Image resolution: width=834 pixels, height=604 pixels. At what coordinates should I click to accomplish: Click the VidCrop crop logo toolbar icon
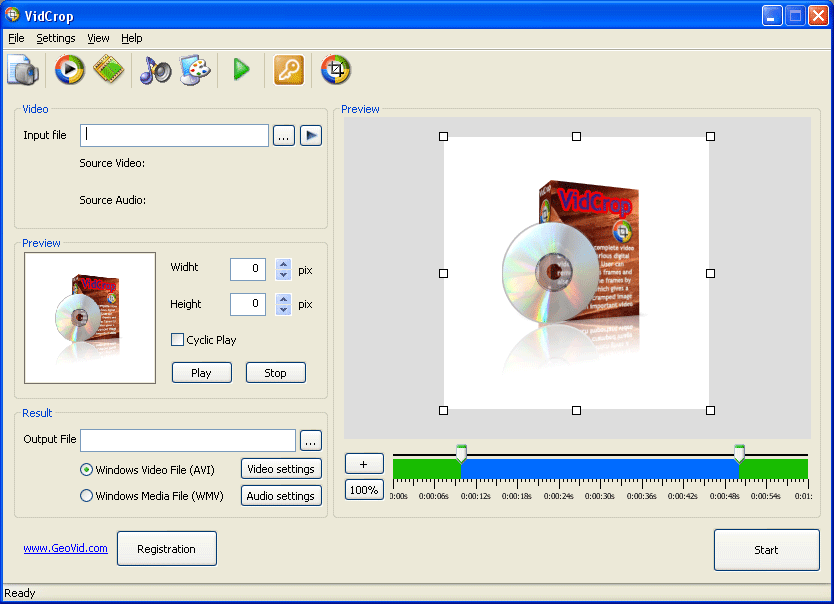336,70
